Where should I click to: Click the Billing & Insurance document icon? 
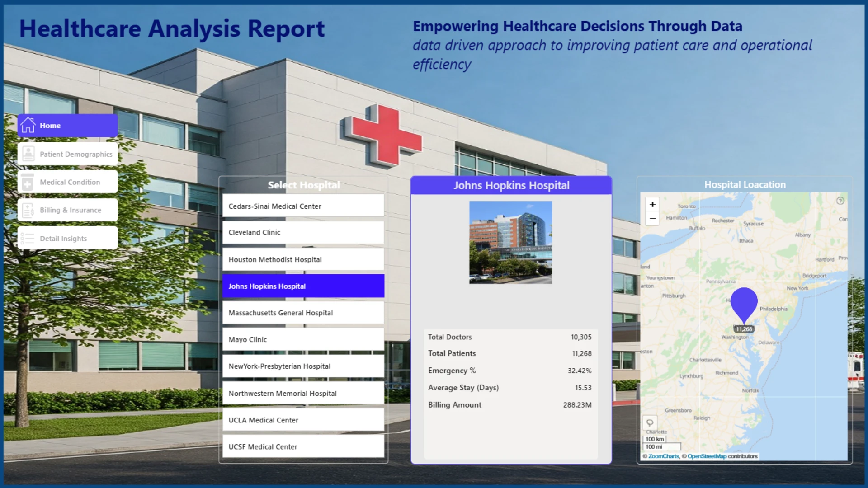28,210
